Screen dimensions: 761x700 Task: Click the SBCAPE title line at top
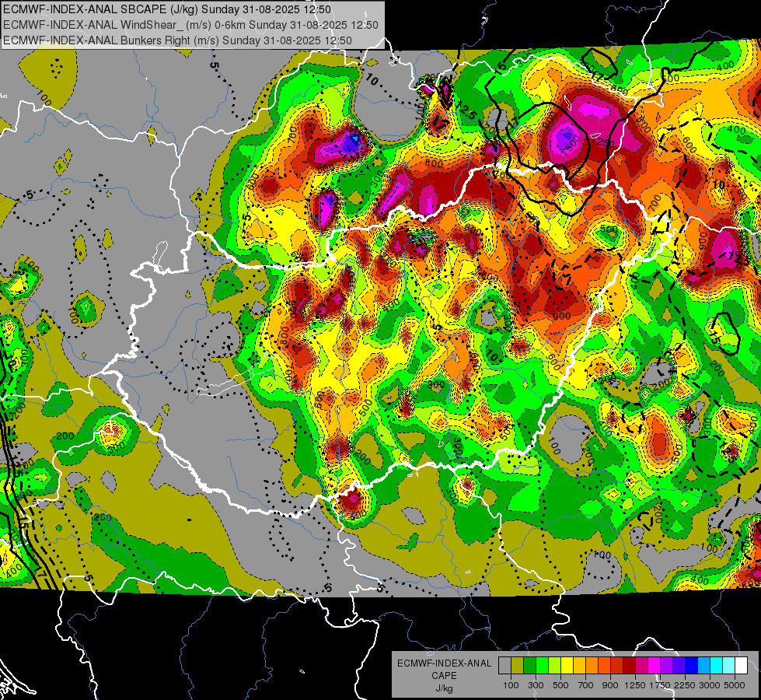coord(167,9)
